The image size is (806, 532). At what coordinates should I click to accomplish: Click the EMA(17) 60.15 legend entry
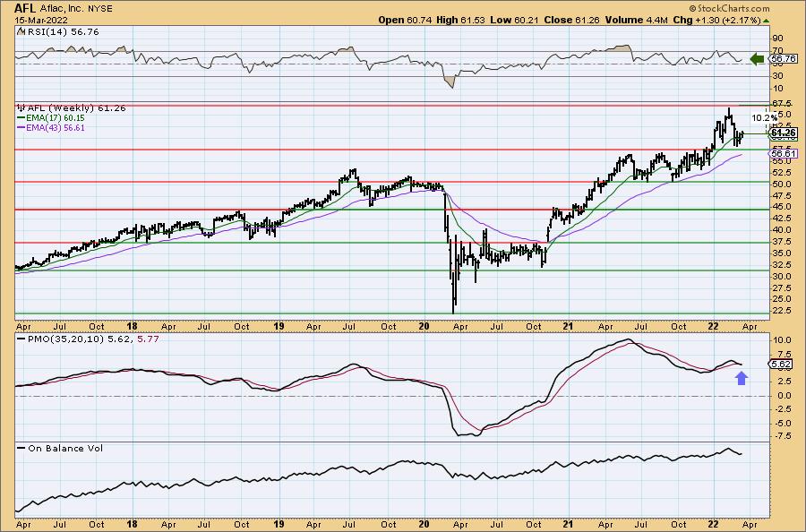[x=55, y=117]
